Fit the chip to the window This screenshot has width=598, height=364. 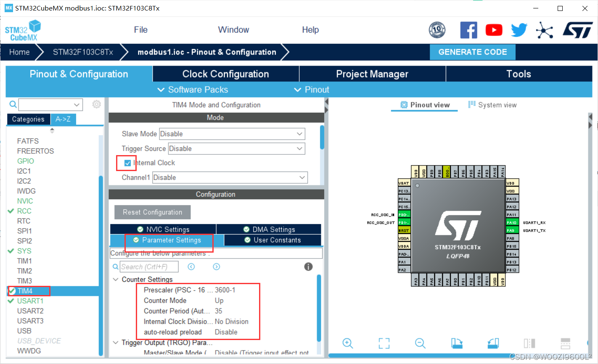pos(384,343)
